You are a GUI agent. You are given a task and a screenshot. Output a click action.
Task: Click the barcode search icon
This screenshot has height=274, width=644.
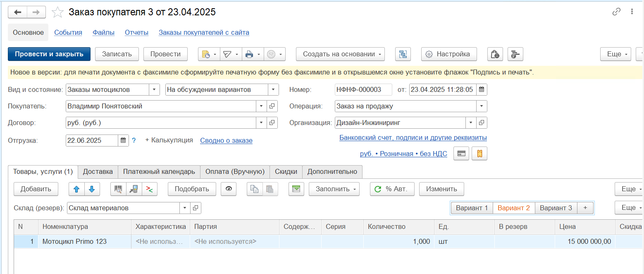tap(118, 189)
